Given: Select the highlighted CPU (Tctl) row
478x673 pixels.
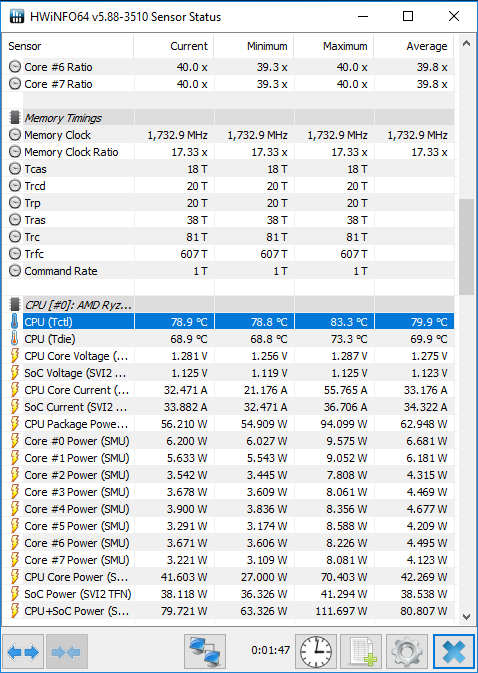Looking at the screenshot, I should coord(228,322).
